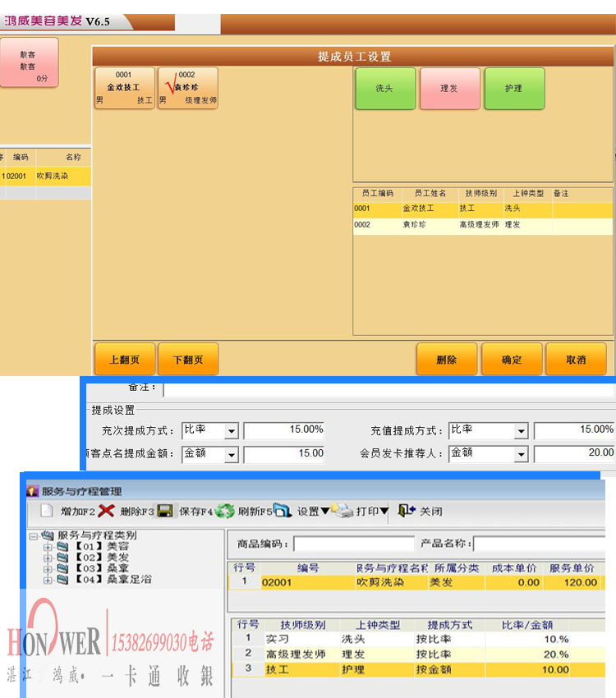Click the 员工编码 column header
616x698 pixels.
point(378,193)
